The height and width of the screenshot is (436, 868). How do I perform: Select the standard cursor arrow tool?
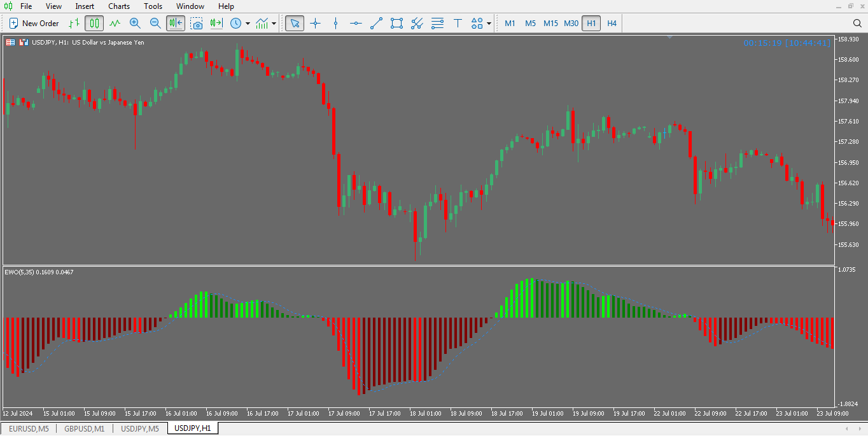(295, 24)
